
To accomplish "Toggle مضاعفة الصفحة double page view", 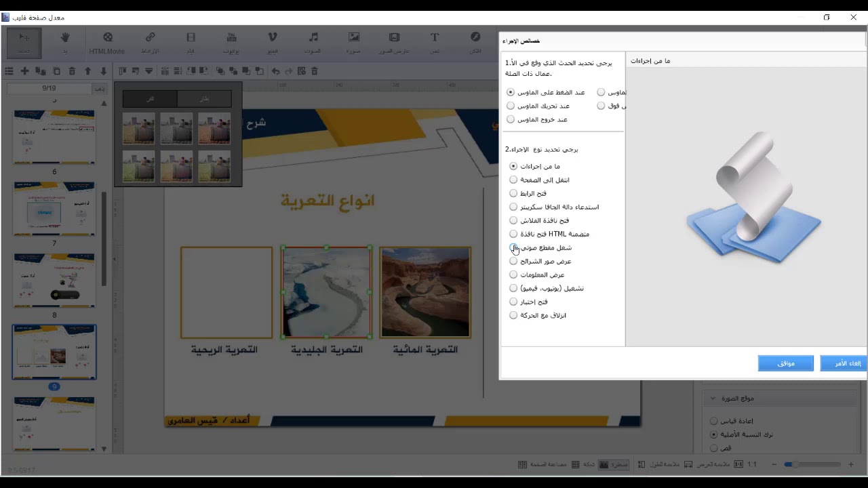I will pyautogui.click(x=541, y=464).
